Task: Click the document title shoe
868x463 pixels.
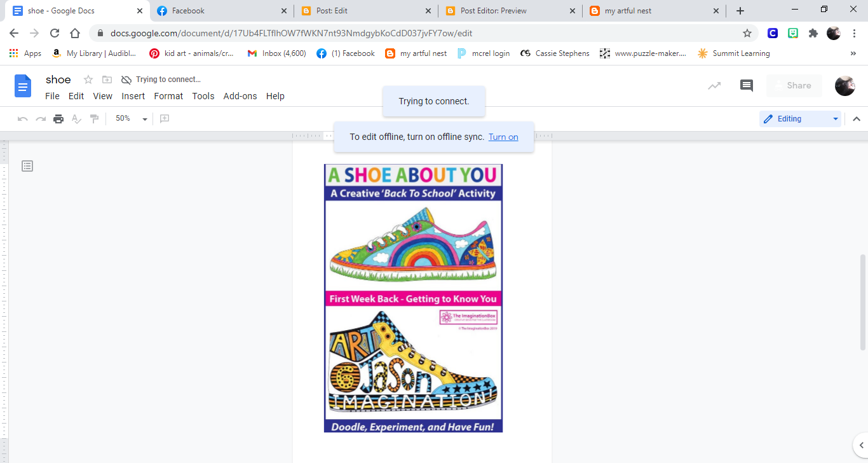Action: (x=58, y=79)
